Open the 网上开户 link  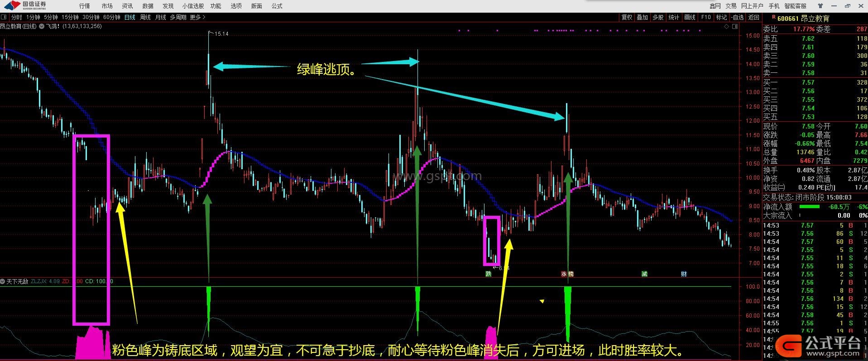(752, 6)
